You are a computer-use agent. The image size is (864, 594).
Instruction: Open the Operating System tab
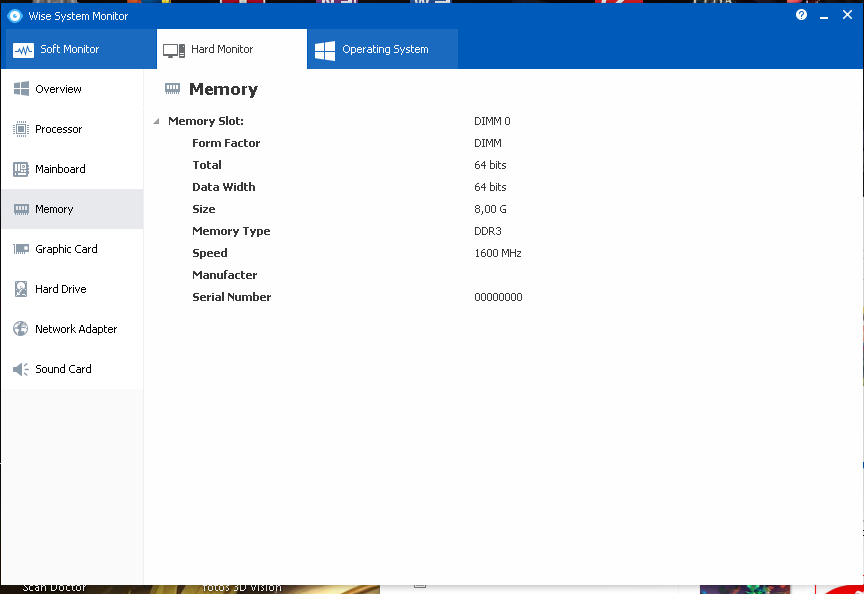382,49
